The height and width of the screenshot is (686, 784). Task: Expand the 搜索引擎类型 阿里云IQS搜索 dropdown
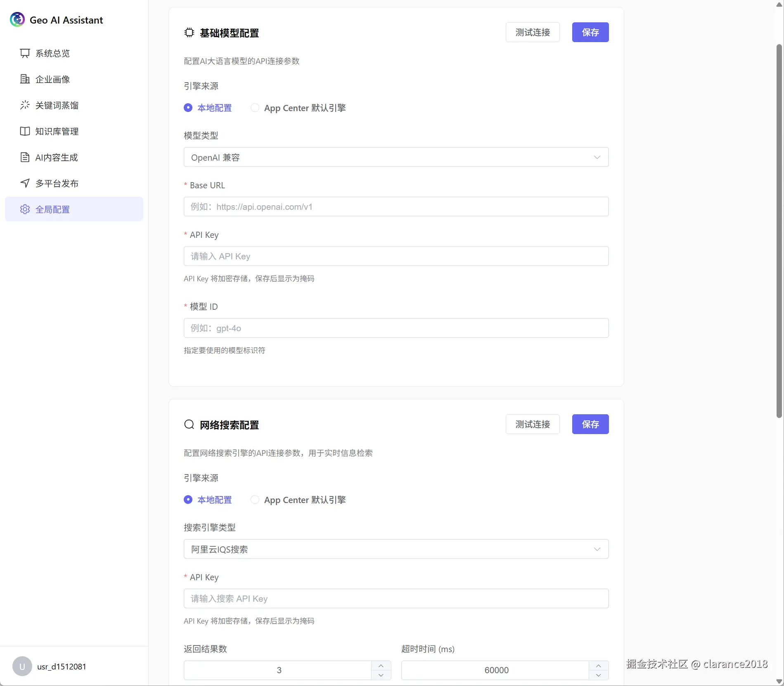(x=396, y=549)
